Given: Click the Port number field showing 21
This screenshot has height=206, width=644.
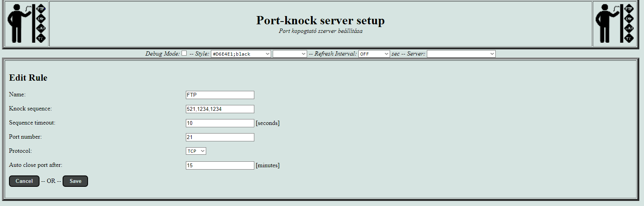Looking at the screenshot, I should coord(220,137).
